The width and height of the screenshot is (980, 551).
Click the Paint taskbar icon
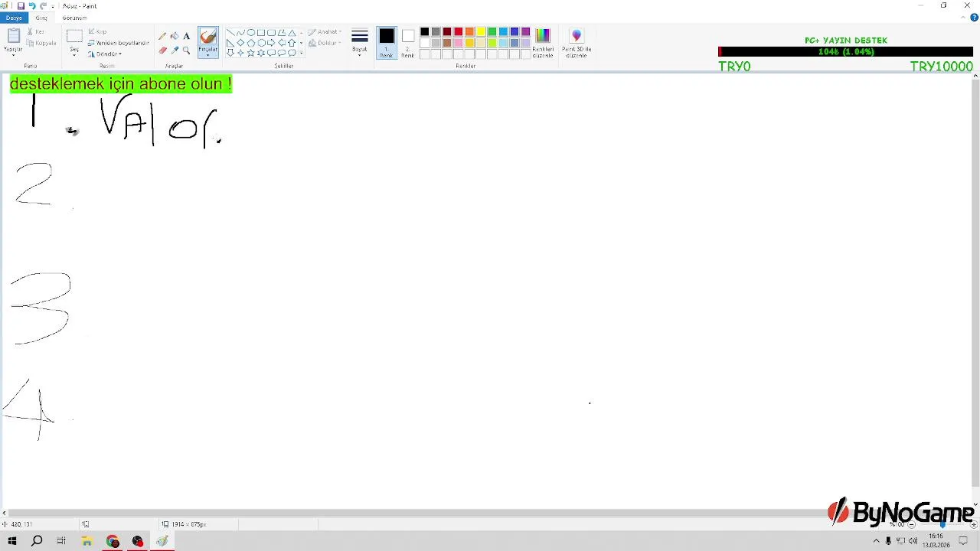click(x=162, y=541)
